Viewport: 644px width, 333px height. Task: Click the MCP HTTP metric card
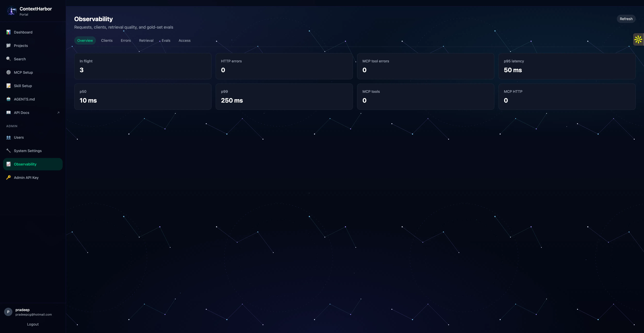coord(567,97)
